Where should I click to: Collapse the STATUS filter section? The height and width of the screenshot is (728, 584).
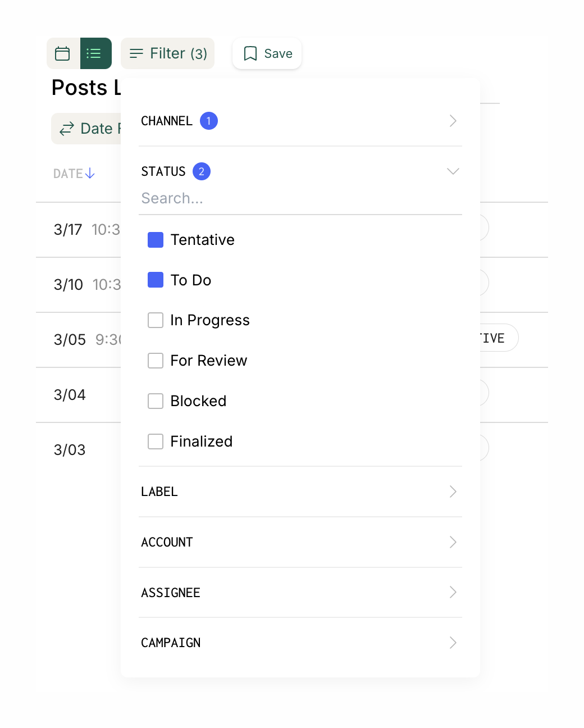(453, 171)
